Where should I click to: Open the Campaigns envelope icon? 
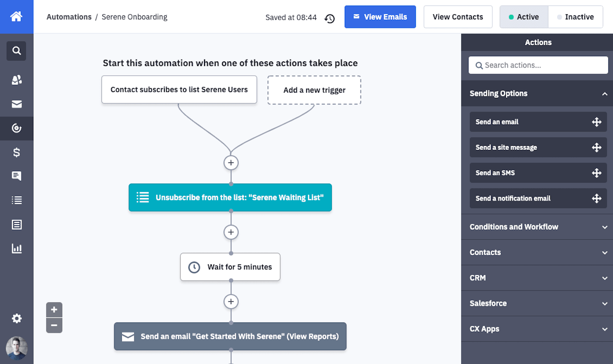pyautogui.click(x=17, y=104)
